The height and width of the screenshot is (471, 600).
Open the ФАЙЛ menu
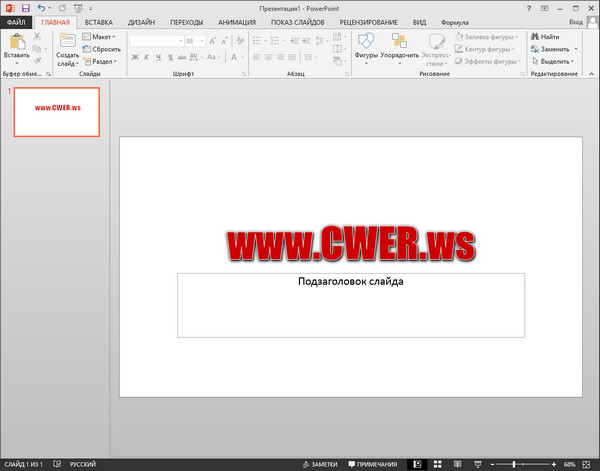(17, 21)
